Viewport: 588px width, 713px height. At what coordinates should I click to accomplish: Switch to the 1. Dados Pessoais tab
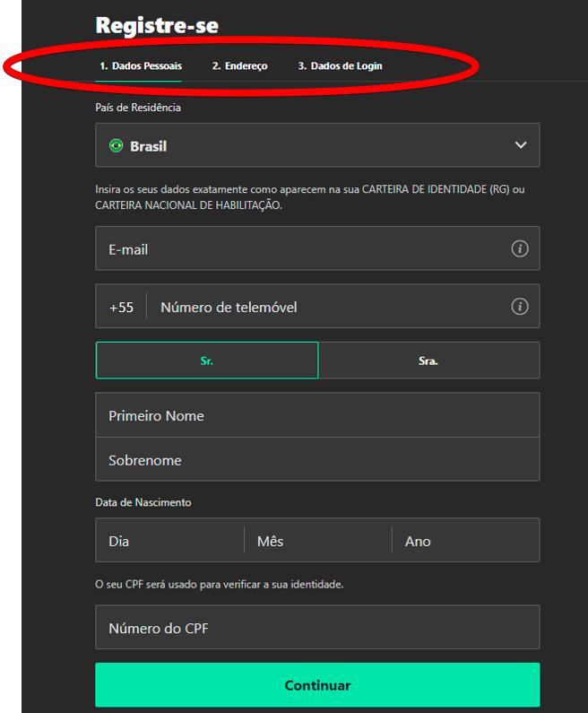coord(141,66)
